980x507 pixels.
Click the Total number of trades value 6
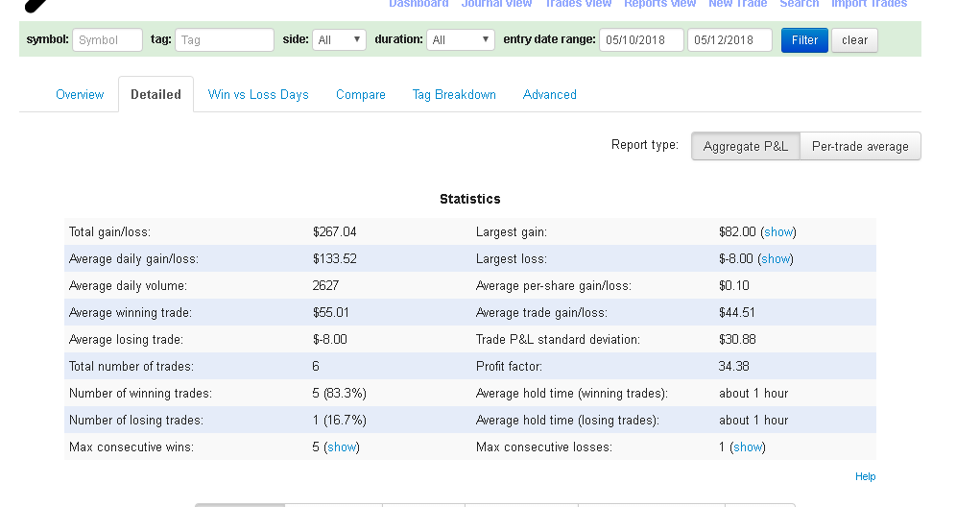[x=316, y=367]
